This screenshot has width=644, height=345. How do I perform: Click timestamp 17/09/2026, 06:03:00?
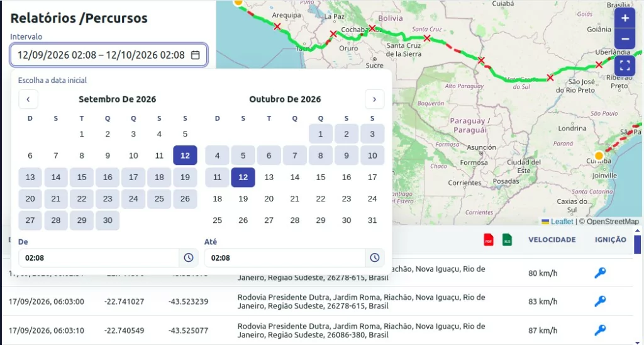(47, 302)
